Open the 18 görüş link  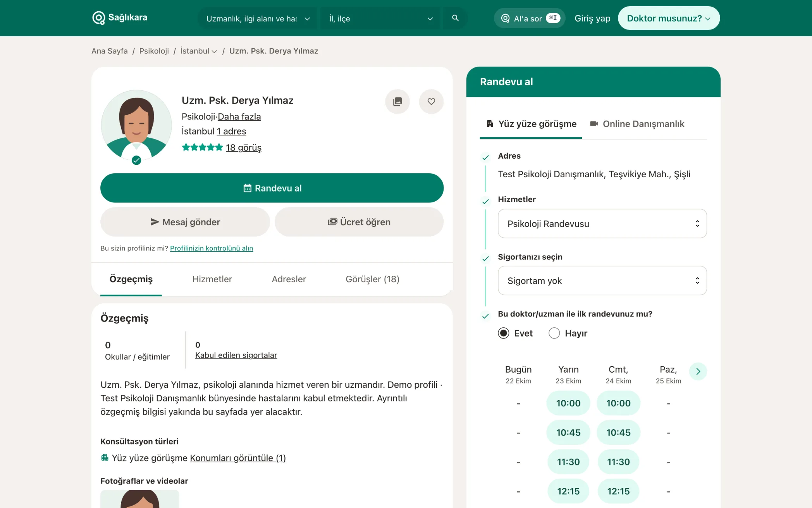coord(244,147)
